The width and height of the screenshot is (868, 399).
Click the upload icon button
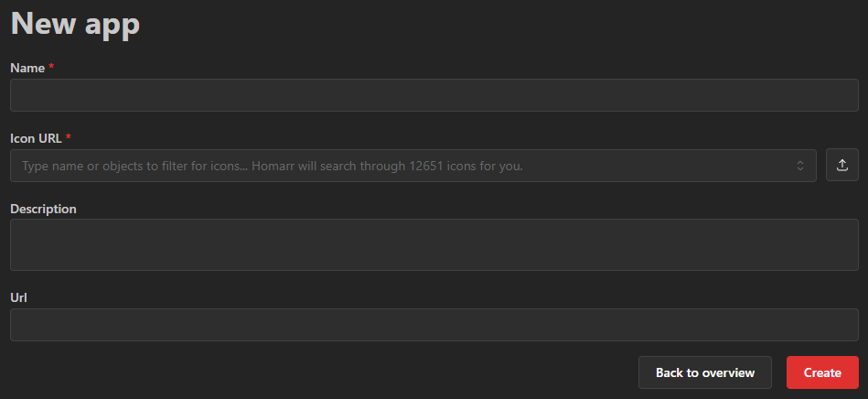[842, 166]
